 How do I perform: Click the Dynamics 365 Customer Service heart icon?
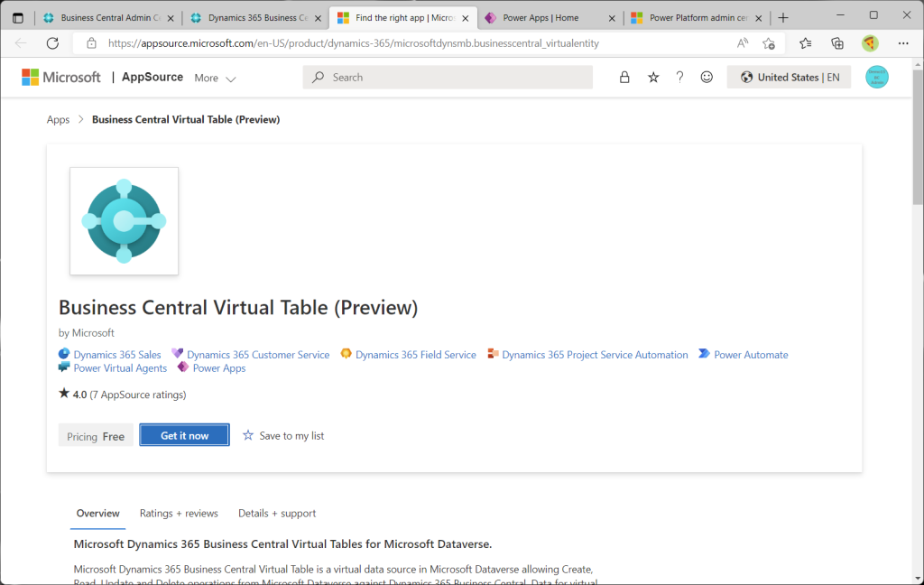[x=178, y=353]
